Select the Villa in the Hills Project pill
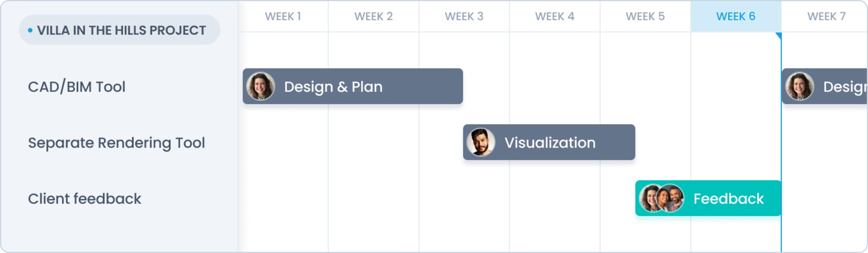Image resolution: width=868 pixels, height=253 pixels. point(120,30)
